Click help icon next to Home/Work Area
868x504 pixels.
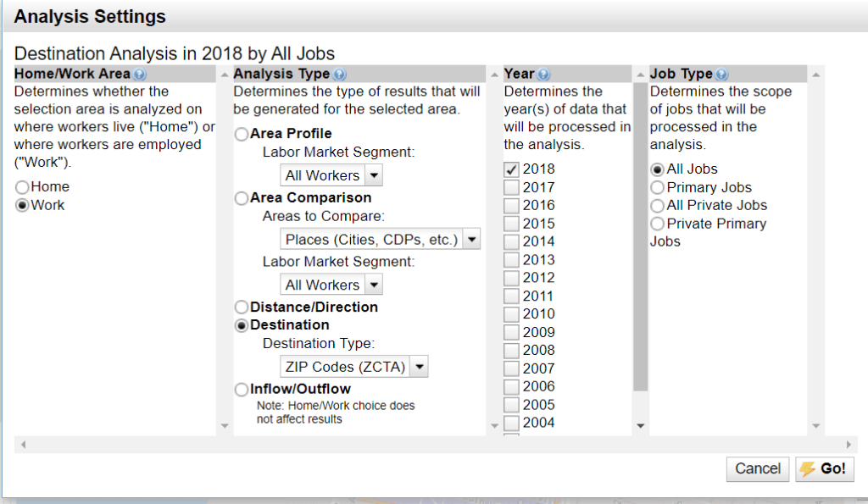pyautogui.click(x=140, y=75)
